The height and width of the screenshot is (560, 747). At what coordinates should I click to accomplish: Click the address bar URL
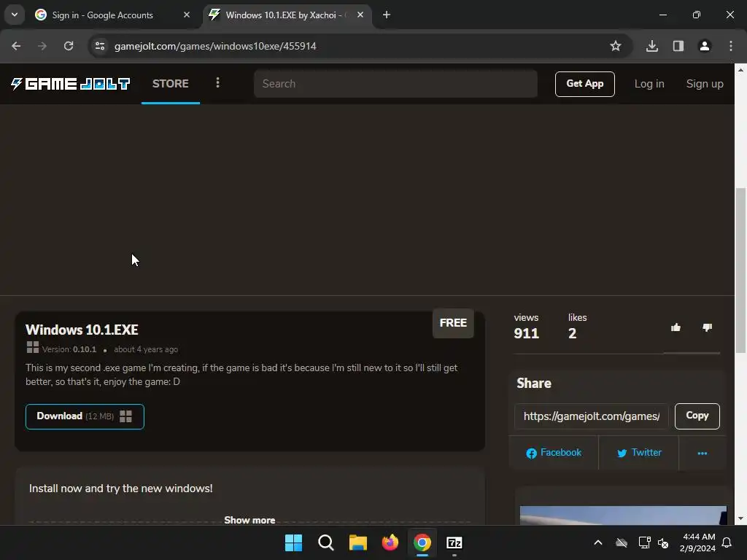[215, 46]
